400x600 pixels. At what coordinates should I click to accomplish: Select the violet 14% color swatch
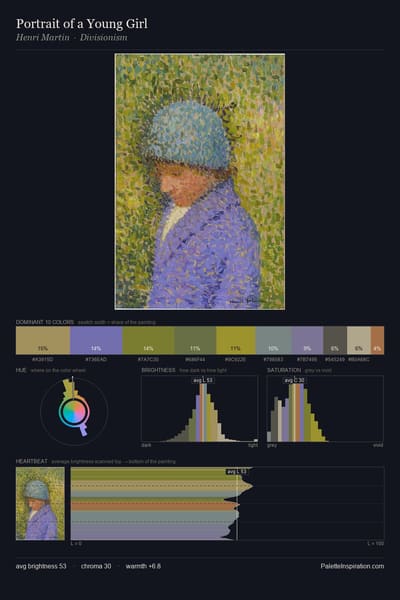pyautogui.click(x=96, y=340)
